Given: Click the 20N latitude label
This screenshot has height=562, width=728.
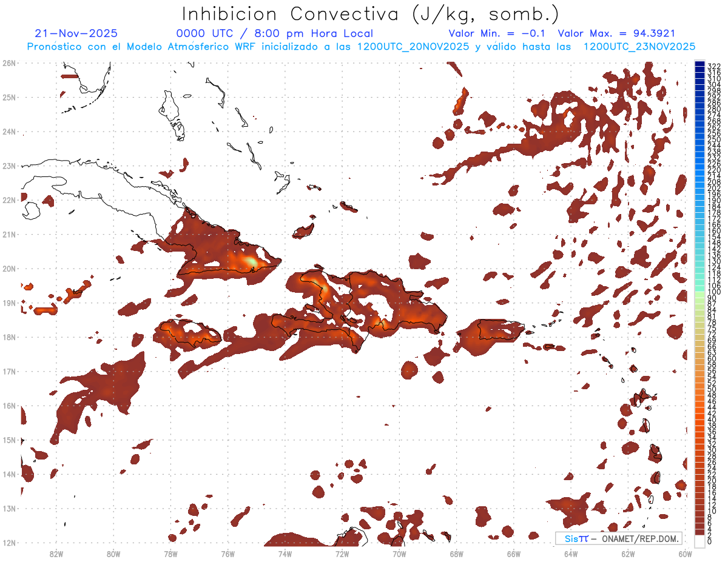Looking at the screenshot, I should (x=9, y=269).
